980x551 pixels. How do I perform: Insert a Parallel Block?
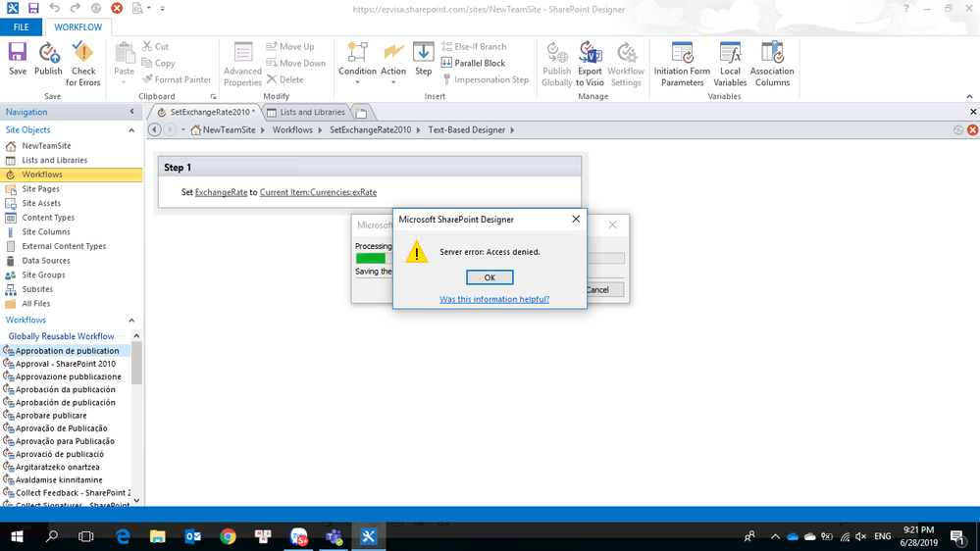coord(473,63)
